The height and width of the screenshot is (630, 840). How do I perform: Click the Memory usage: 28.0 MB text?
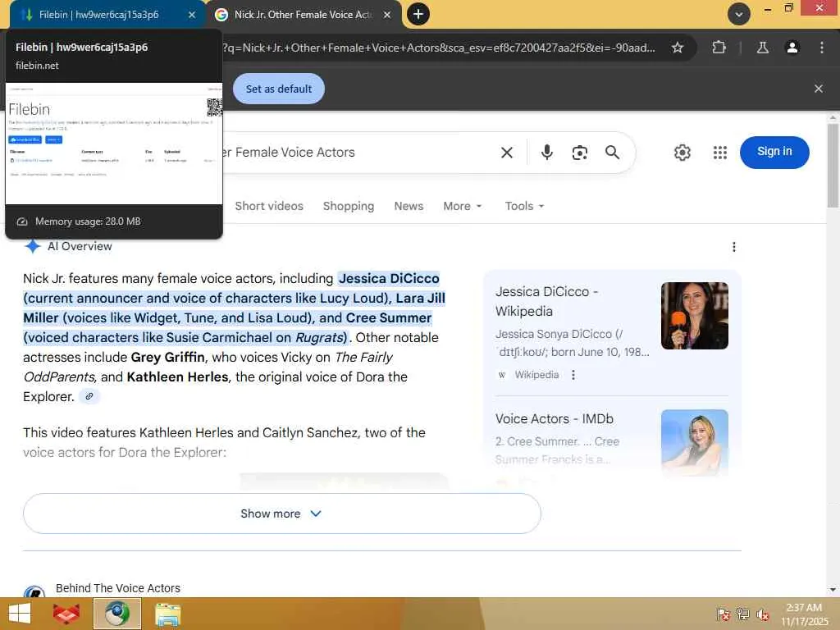tap(88, 221)
